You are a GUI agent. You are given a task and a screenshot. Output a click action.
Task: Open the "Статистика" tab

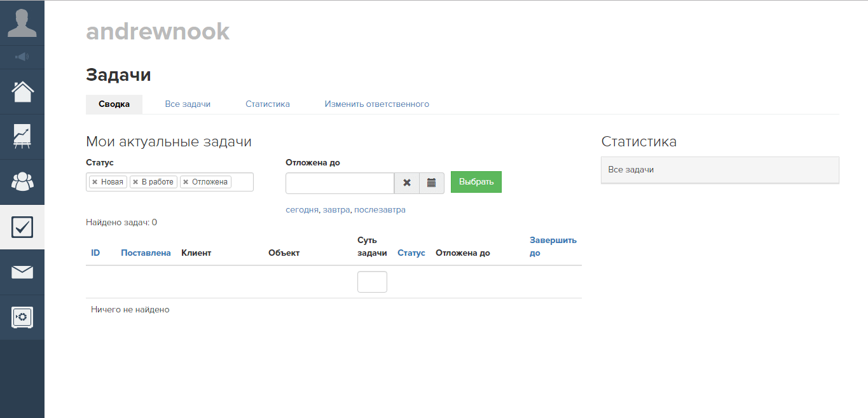pos(268,104)
